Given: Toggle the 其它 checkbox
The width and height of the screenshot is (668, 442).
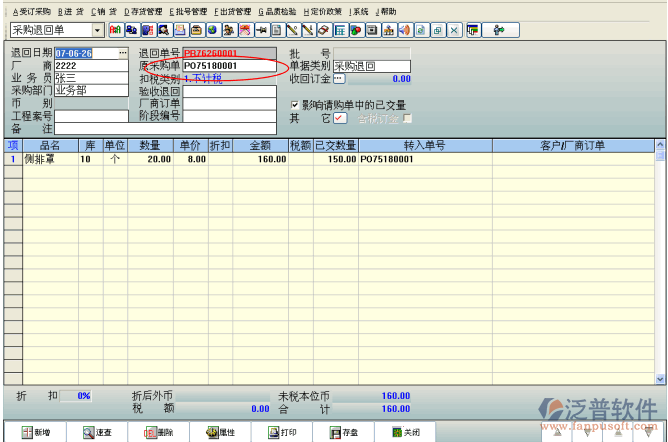Looking at the screenshot, I should click(339, 118).
